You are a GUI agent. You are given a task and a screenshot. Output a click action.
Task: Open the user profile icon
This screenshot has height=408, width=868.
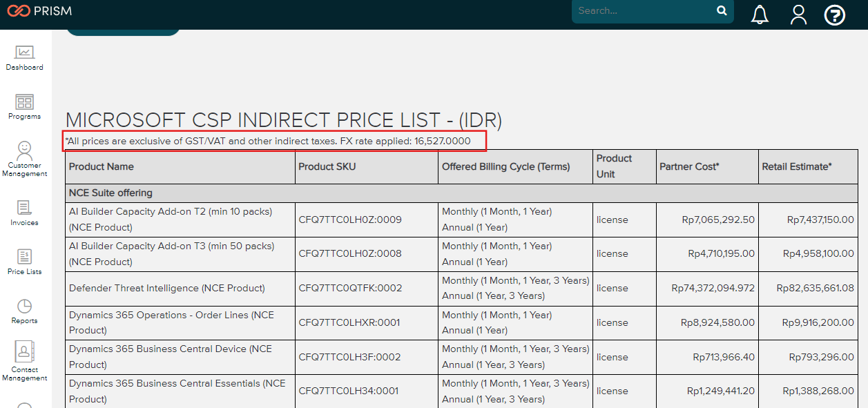[x=798, y=14]
